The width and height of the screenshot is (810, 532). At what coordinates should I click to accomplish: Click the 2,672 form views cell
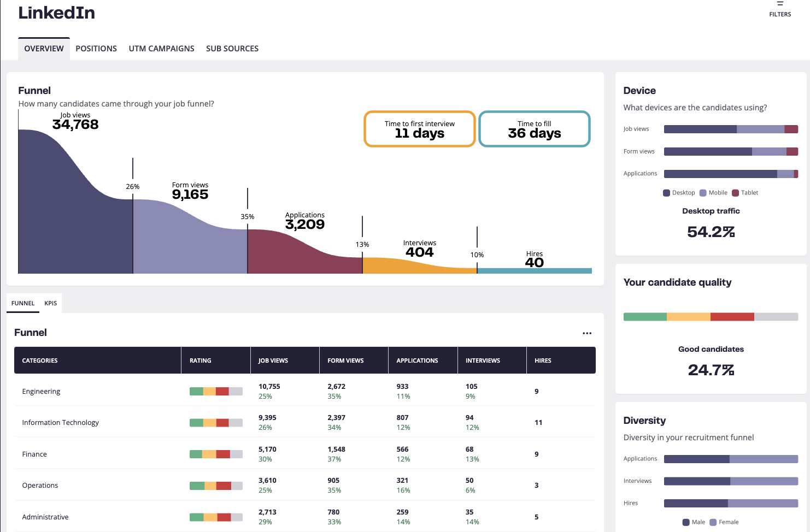337,386
